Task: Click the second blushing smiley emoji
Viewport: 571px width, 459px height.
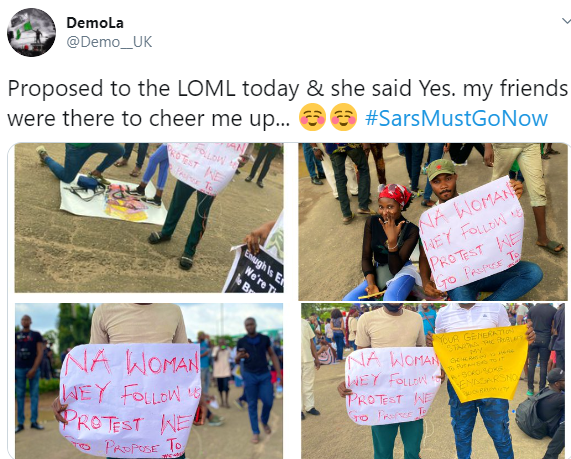Action: pos(343,117)
